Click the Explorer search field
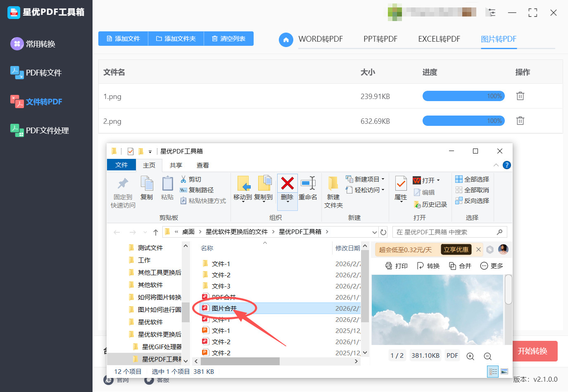Viewport: 568px width, 392px height. coord(449,232)
